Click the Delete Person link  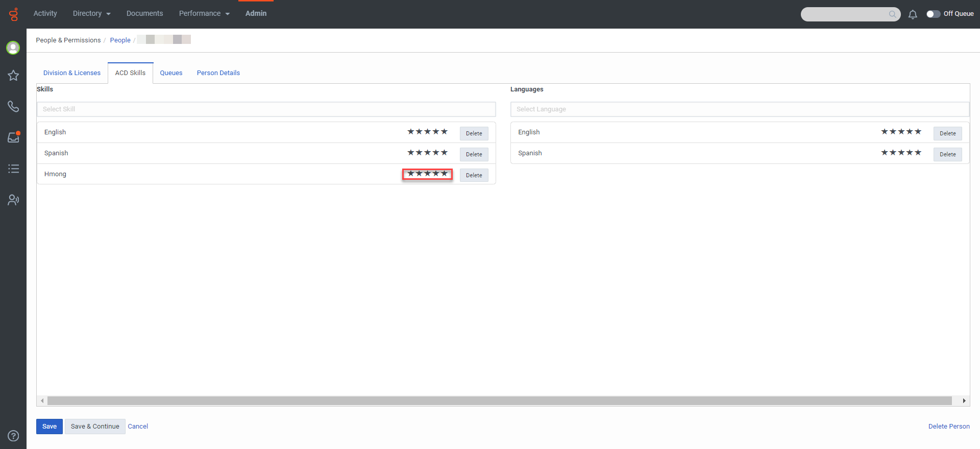point(949,427)
